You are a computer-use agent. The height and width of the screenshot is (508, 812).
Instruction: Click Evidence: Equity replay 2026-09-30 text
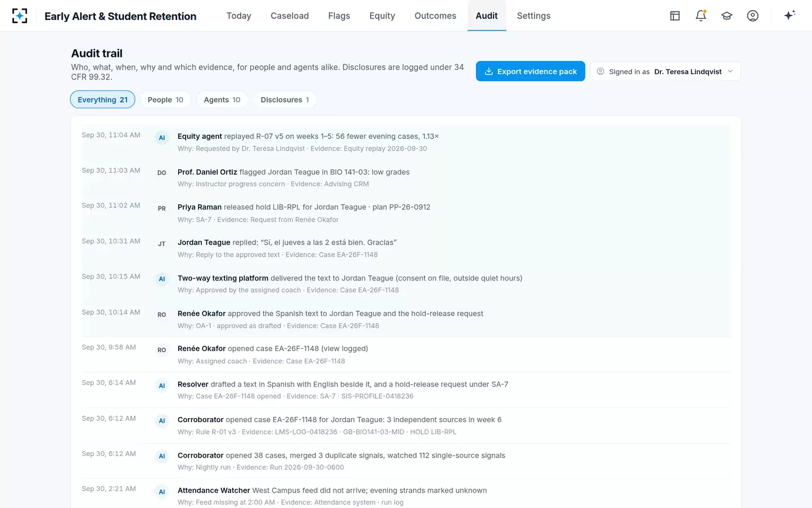tap(369, 149)
